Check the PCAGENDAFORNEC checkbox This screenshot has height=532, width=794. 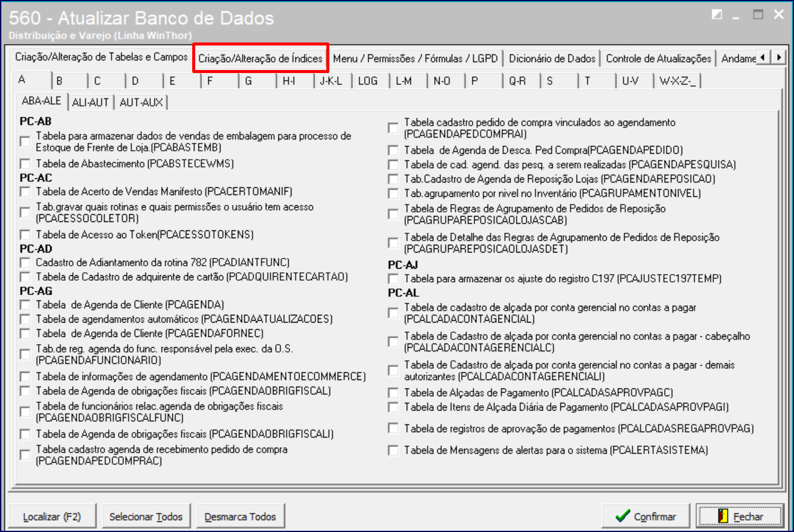click(x=25, y=333)
